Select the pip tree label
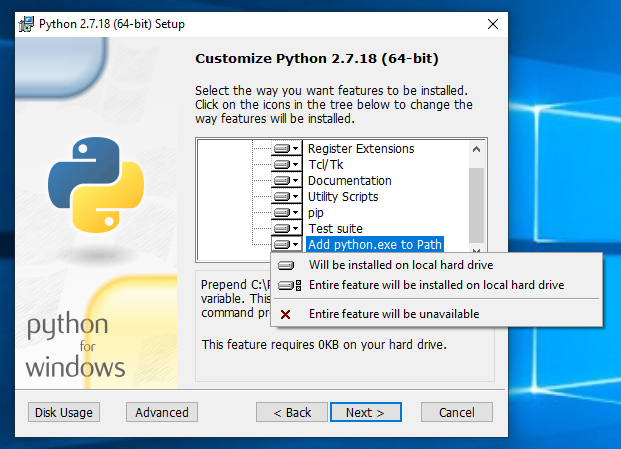Image resolution: width=621 pixels, height=449 pixels. 316,213
